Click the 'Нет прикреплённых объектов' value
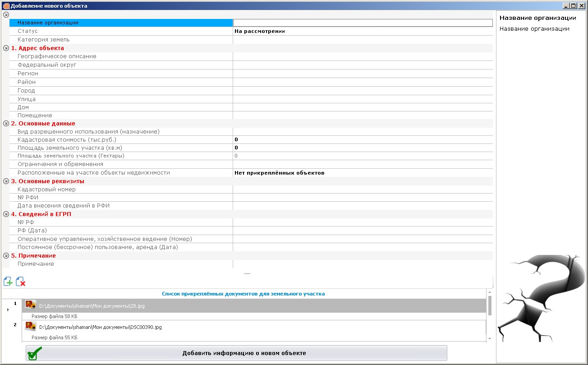This screenshot has height=365, width=588. [x=280, y=173]
